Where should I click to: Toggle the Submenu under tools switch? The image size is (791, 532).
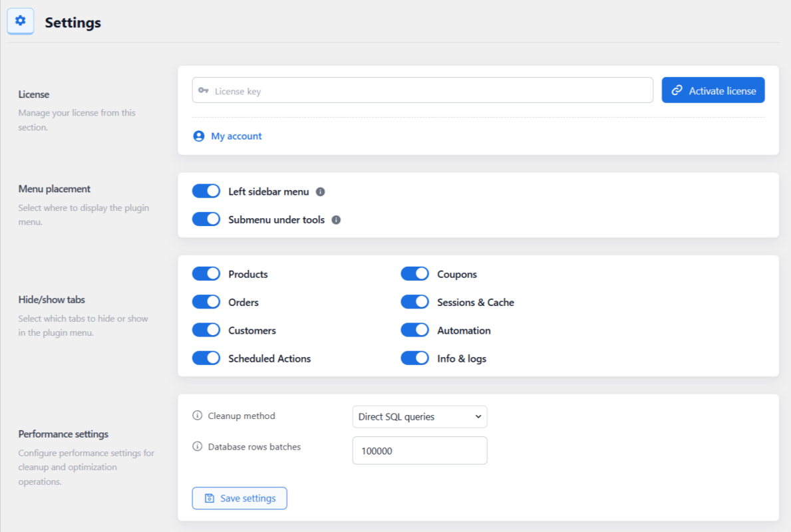click(206, 219)
